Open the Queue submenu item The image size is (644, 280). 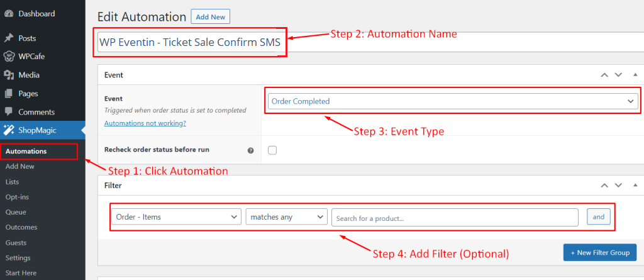(16, 212)
